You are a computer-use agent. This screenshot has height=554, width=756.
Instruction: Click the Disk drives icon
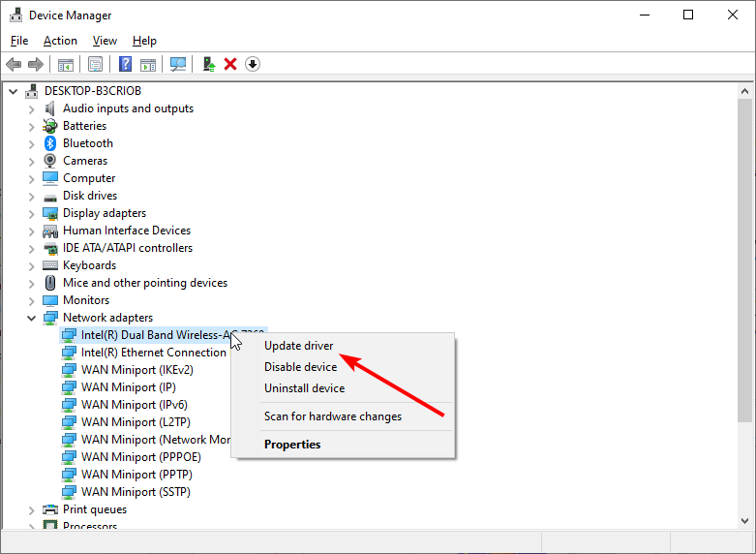point(50,197)
